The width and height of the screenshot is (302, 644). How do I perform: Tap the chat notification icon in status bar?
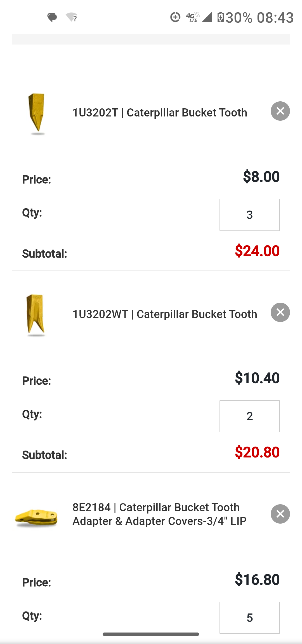coord(52,17)
